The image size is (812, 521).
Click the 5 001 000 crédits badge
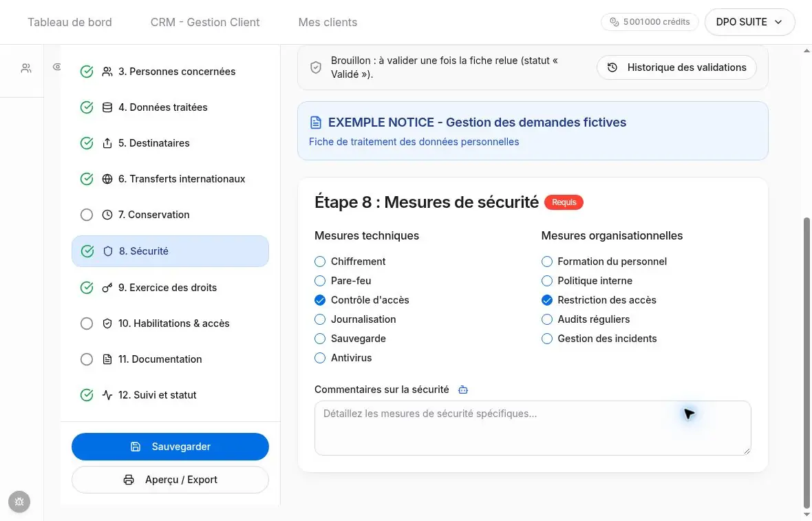(x=650, y=22)
